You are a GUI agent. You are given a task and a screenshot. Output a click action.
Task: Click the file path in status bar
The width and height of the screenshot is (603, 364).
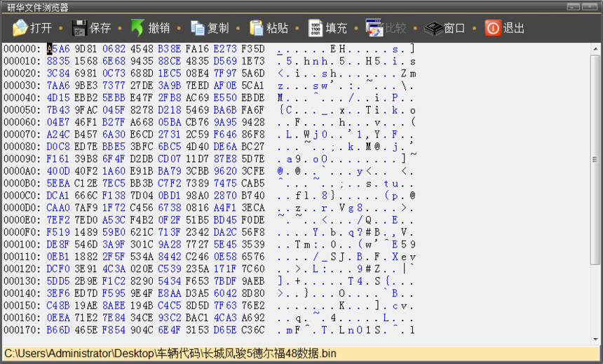point(170,353)
